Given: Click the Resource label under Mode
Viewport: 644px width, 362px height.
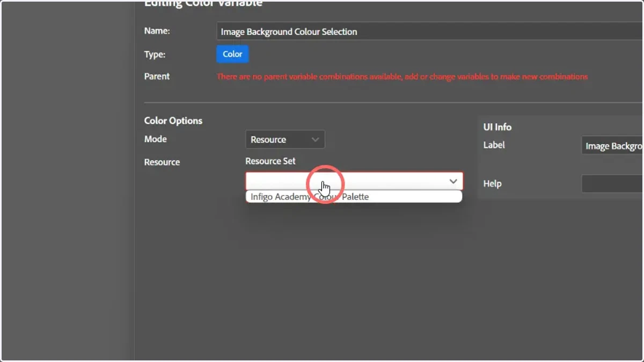Looking at the screenshot, I should tap(162, 162).
